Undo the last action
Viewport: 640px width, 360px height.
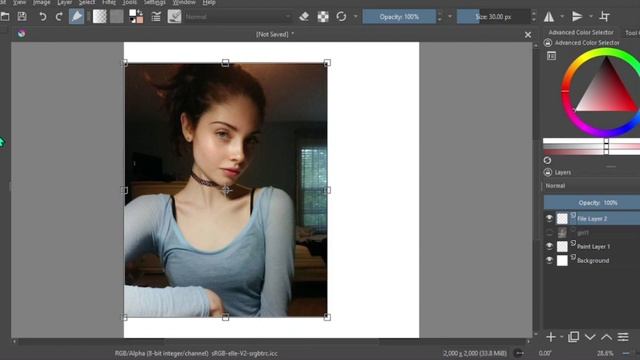pyautogui.click(x=42, y=17)
